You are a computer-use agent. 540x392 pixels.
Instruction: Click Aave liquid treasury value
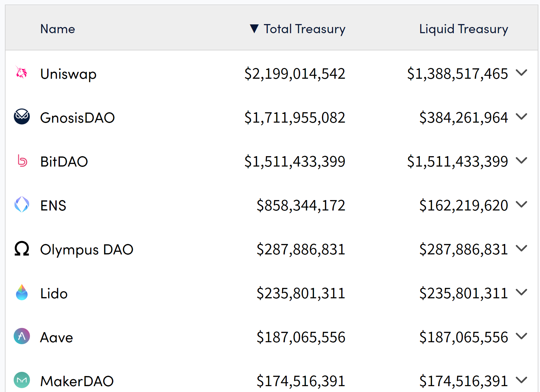tap(464, 337)
